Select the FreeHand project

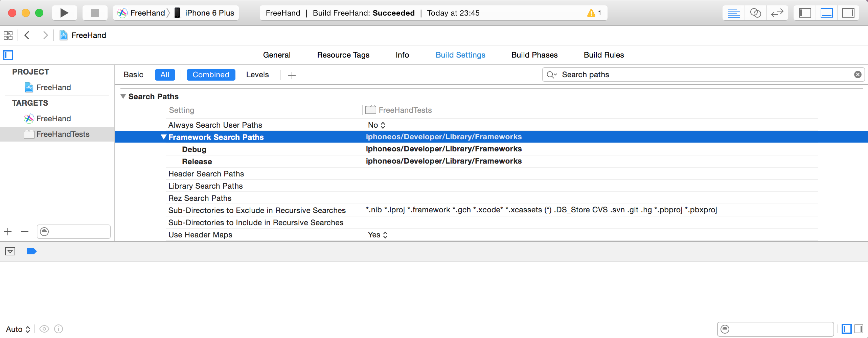(48, 87)
